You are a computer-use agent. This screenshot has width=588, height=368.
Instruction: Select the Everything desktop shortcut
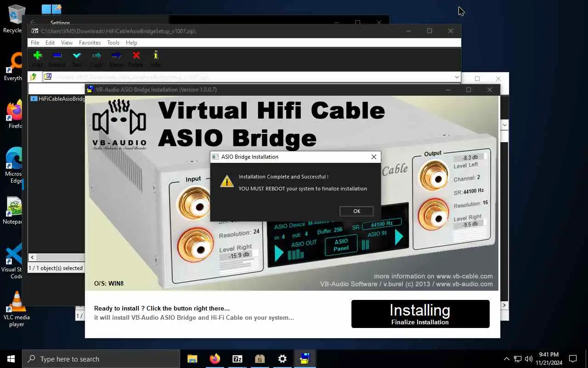(13, 67)
